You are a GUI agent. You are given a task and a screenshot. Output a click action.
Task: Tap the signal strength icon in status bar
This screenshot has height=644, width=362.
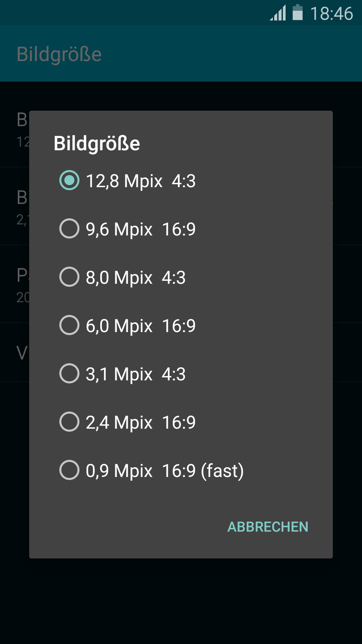[278, 13]
